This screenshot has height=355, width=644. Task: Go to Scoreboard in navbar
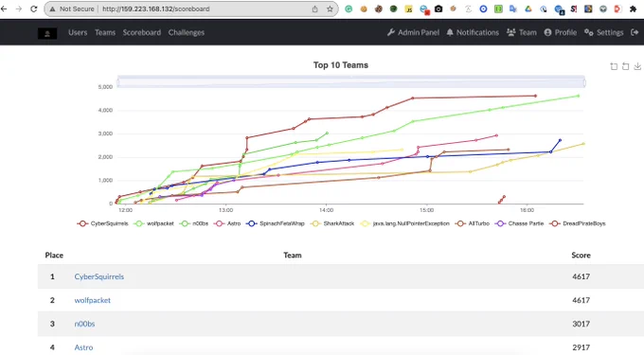click(142, 32)
